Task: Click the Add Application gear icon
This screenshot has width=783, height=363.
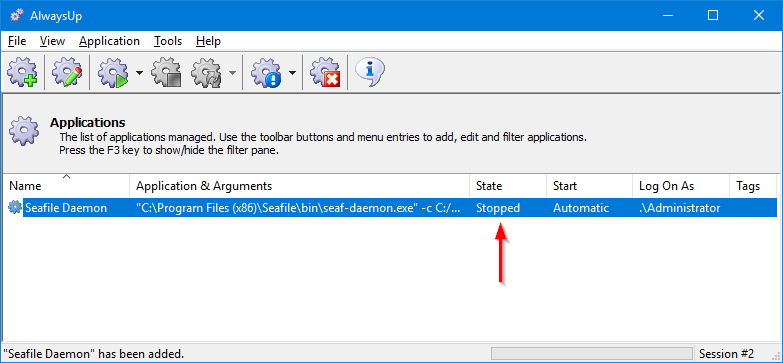Action: [x=22, y=73]
